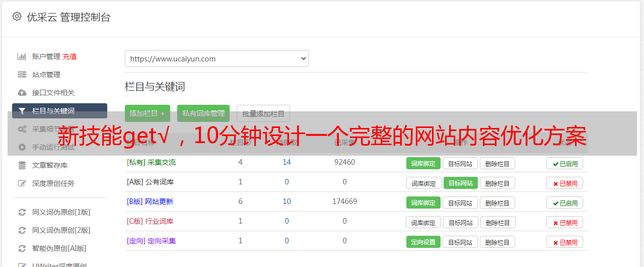The width and height of the screenshot is (644, 267).
Task: Click the 14 value in 采集交流 row
Action: tap(287, 162)
